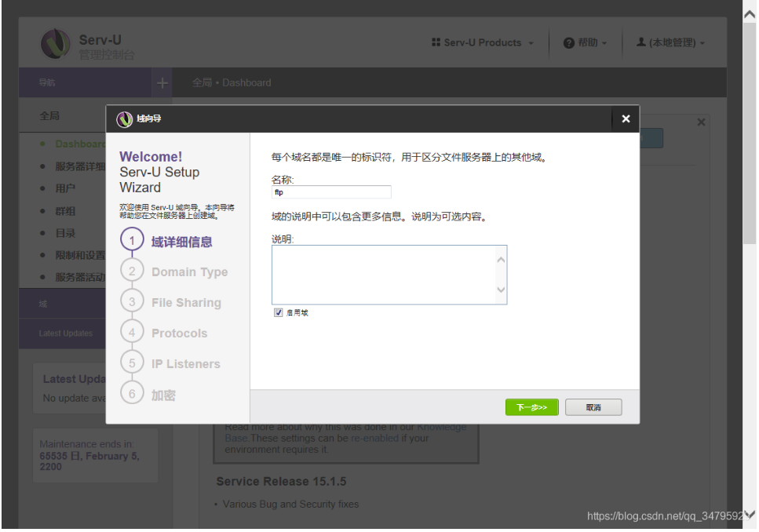This screenshot has height=532, width=759.
Task: Select step 6 circle 加密
Action: 132,394
